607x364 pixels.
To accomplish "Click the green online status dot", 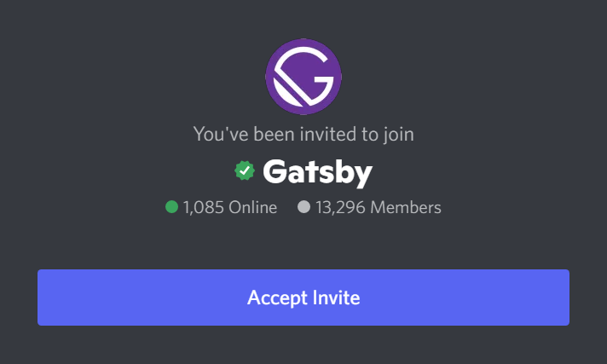I will (172, 207).
